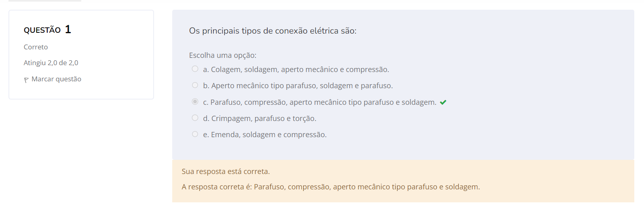The image size is (644, 208).
Task: Click answer text 'Emenda, soldagem e compressão'
Action: [268, 135]
